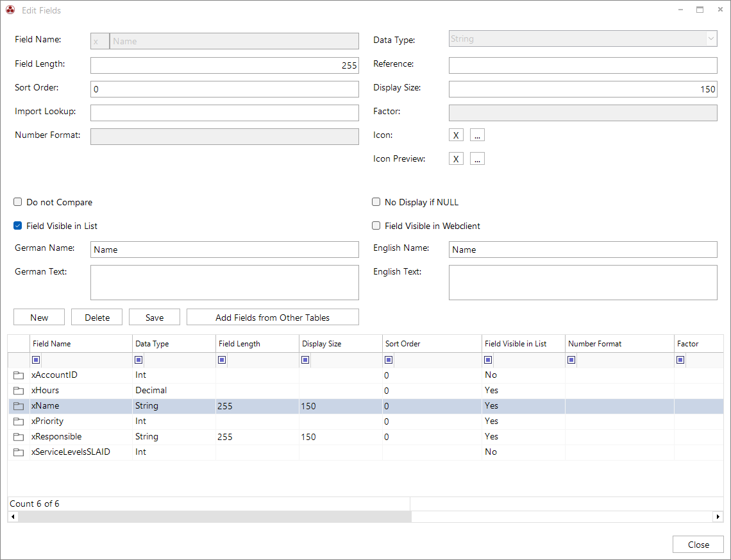Open the Sort Order column filter icon
The image size is (731, 560).
tap(389, 360)
